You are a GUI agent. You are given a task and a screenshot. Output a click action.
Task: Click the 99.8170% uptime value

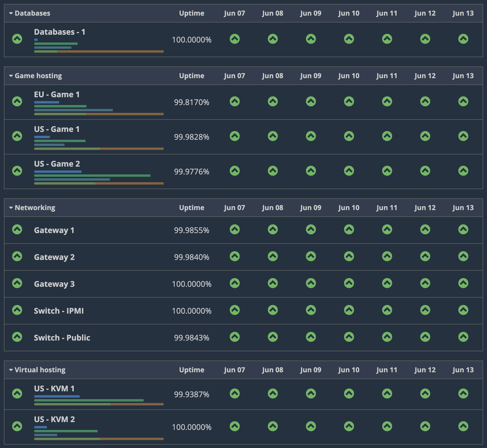click(191, 102)
